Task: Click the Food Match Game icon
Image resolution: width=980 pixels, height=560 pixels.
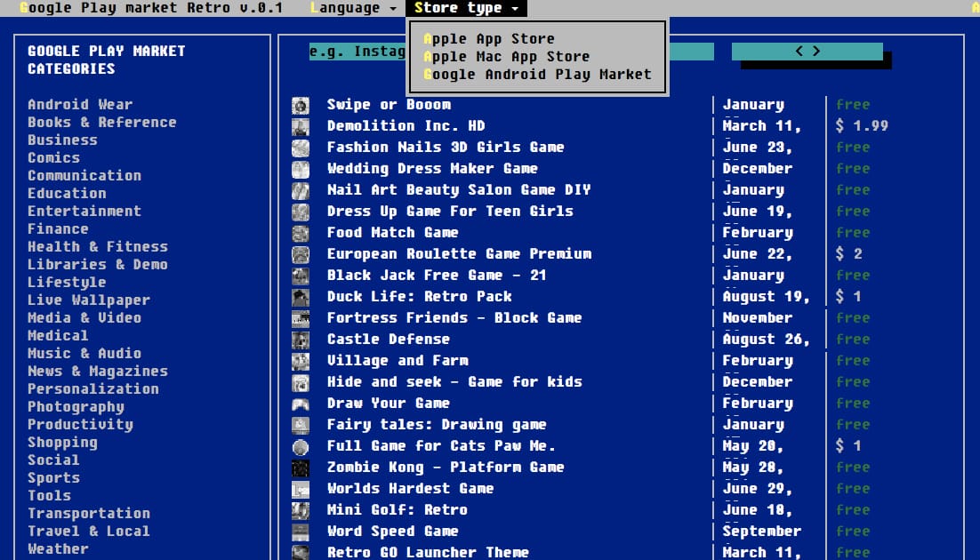Action: pyautogui.click(x=301, y=233)
